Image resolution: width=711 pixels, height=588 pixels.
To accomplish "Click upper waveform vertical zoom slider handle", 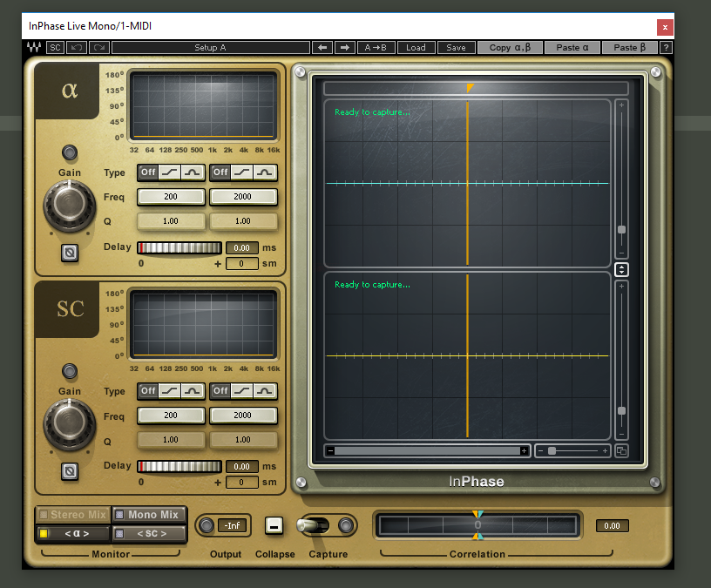I will click(x=621, y=229).
